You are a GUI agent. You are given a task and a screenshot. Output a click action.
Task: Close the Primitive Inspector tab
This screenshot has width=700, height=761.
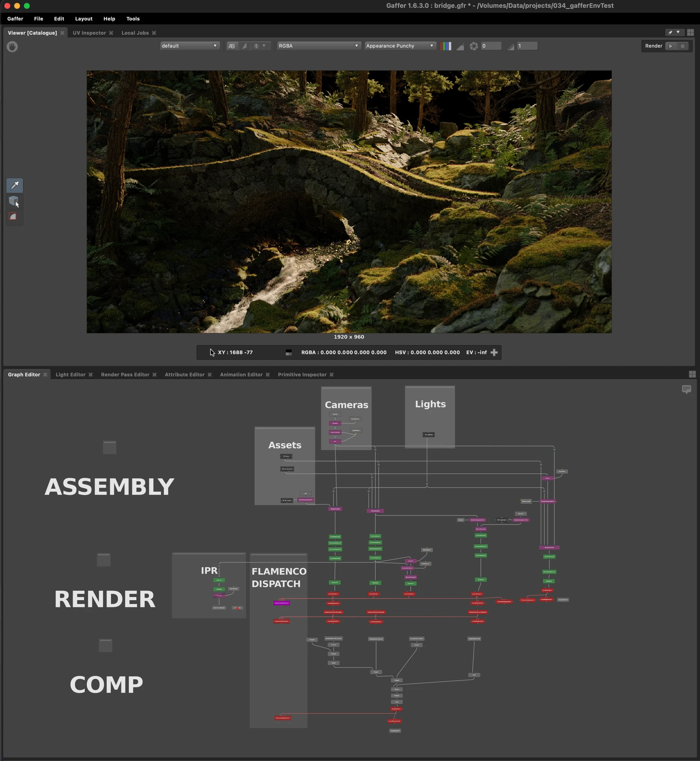[x=331, y=374]
